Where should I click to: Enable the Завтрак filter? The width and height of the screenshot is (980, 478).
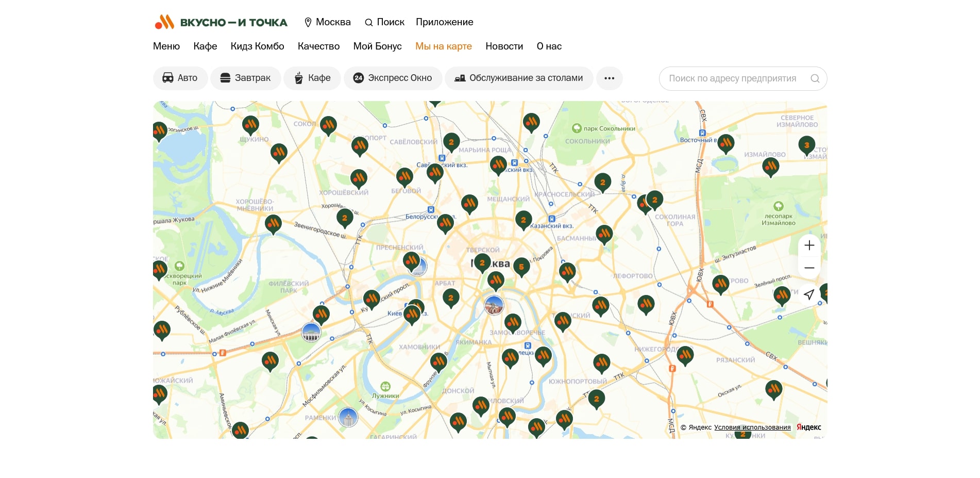[245, 78]
